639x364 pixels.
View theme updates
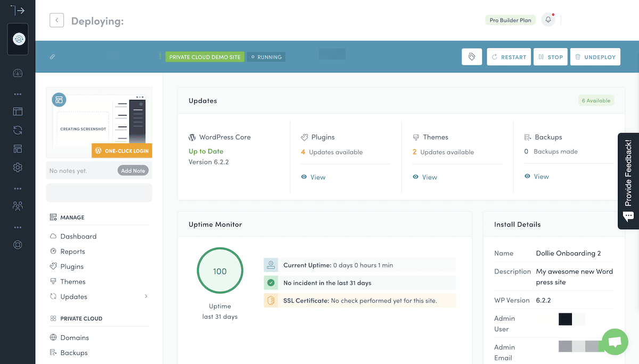pyautogui.click(x=425, y=177)
